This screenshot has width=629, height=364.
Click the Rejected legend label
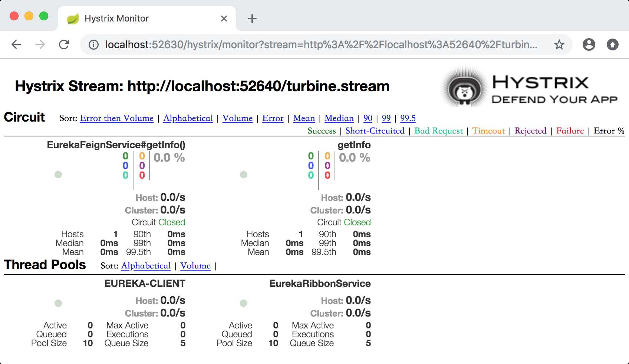tap(530, 131)
